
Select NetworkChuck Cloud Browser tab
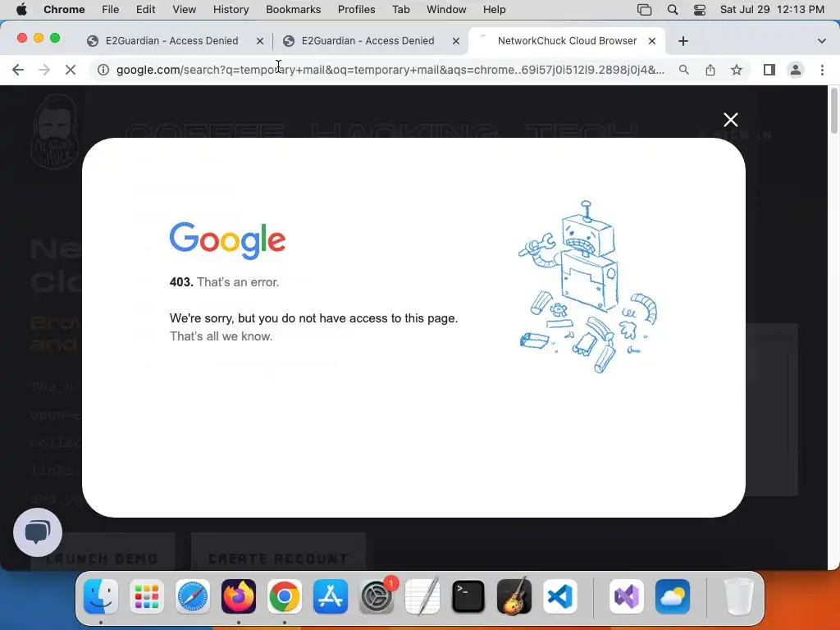(567, 41)
